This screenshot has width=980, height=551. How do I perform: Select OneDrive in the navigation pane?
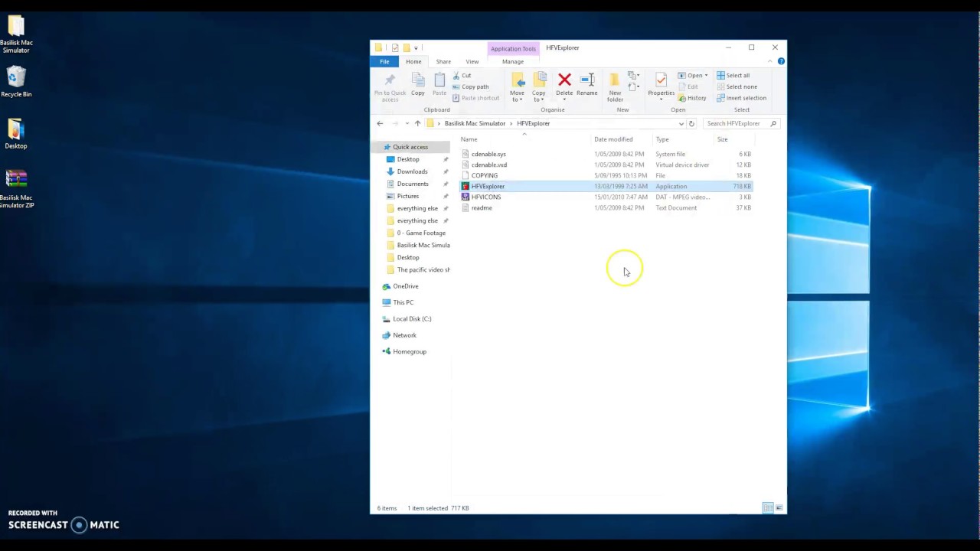point(405,286)
